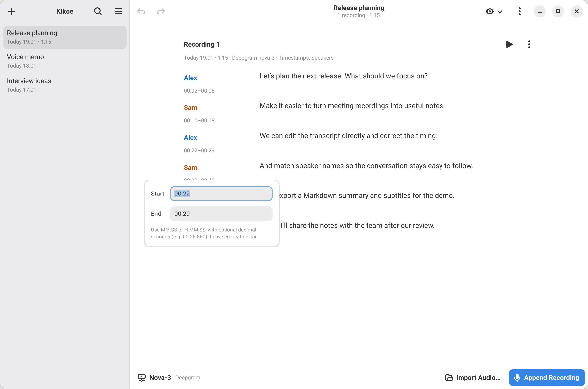The width and height of the screenshot is (588, 389).
Task: Click the Sam label beside 'And match speaker names'
Action: 190,168
